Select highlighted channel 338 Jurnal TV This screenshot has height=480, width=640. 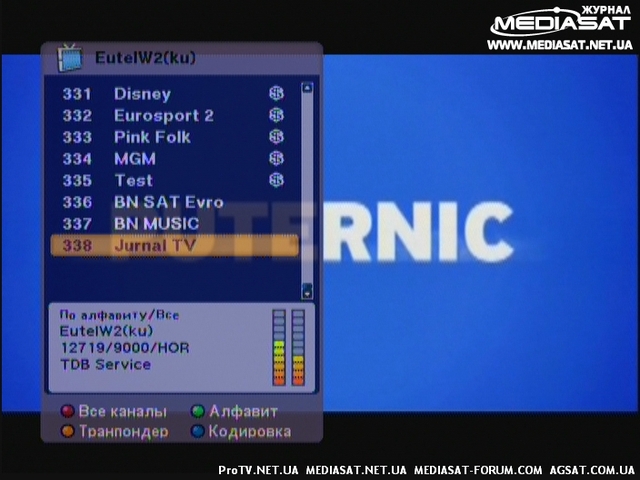point(174,246)
